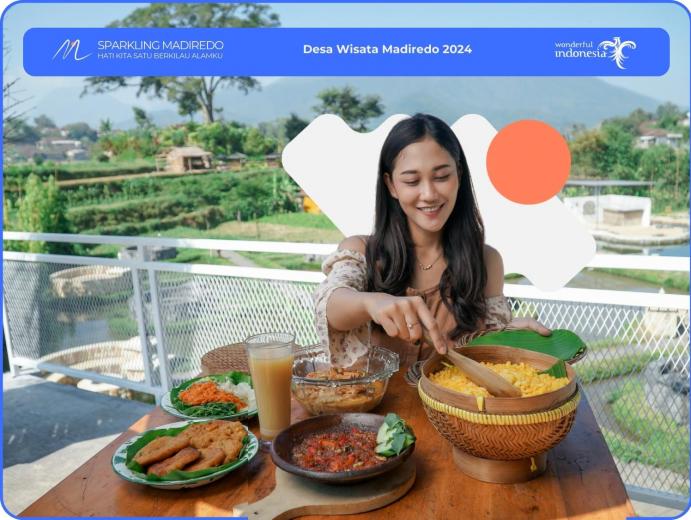Viewport: 691px width, 520px height.
Task: Click the smiling woman's face
Action: point(423,187)
